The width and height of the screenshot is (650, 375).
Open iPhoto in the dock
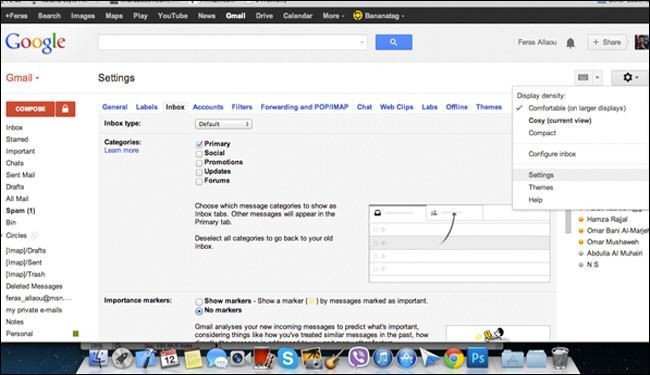point(311,358)
